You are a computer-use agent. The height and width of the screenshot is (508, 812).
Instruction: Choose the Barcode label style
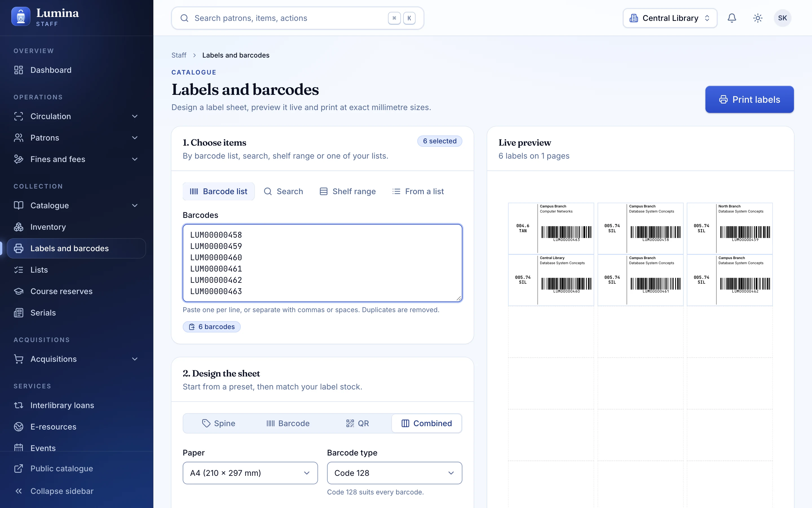(288, 423)
